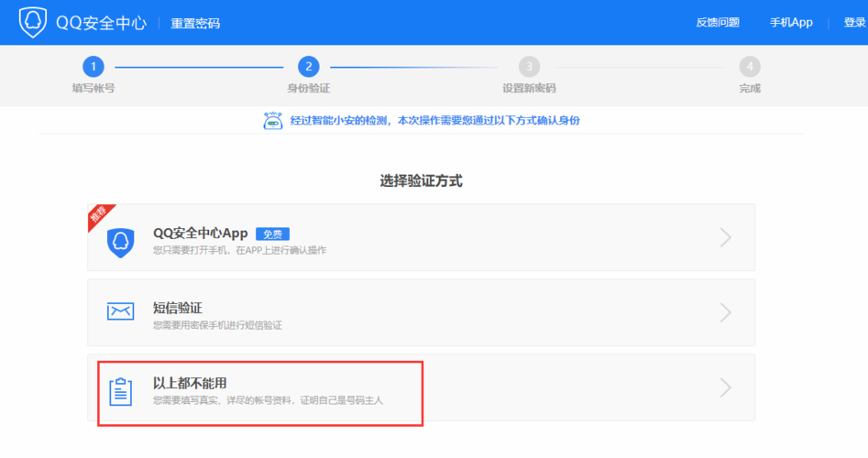Click the 免费 badge
Screen dimensions: 868x458
272,234
